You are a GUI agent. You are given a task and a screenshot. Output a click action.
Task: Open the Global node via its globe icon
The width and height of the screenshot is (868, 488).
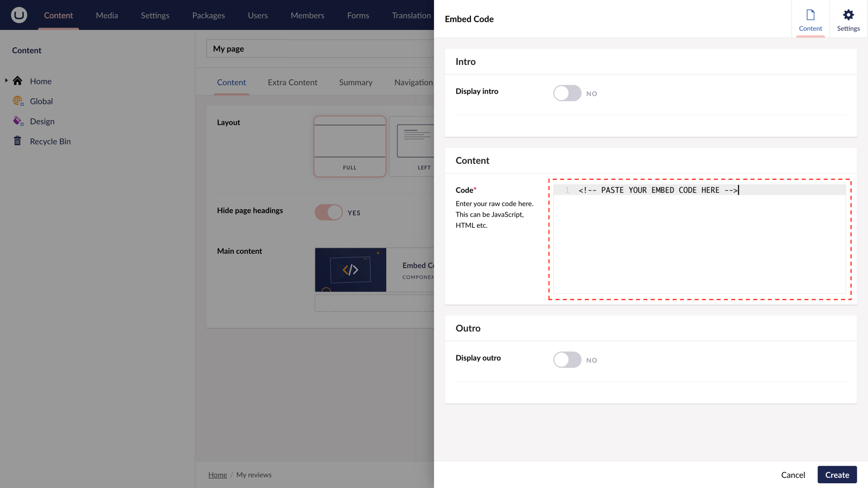coord(17,101)
